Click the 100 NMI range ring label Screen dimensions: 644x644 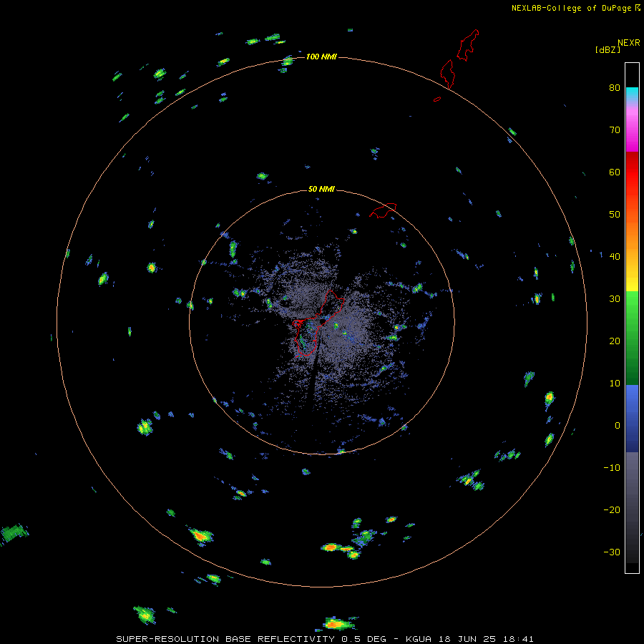tap(321, 57)
